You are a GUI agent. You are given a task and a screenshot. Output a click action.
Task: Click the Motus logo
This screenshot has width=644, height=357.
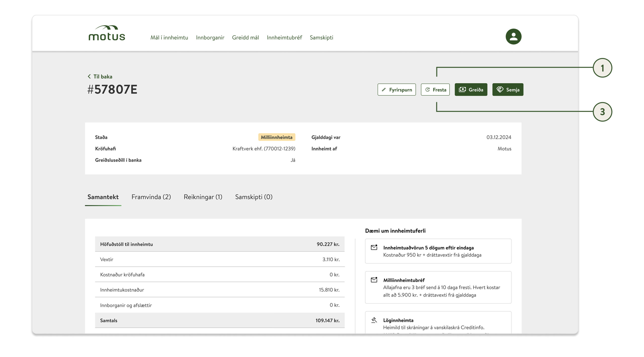(x=107, y=33)
